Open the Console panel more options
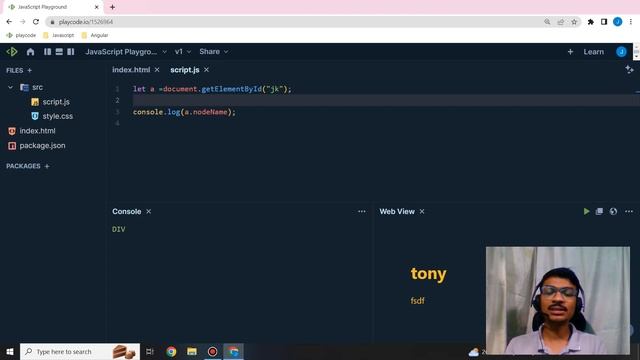640x360 pixels. 362,211
